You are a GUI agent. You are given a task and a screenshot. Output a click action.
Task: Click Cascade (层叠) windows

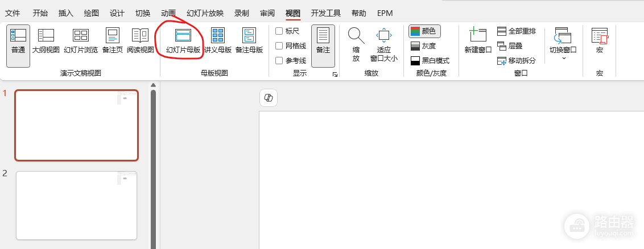tap(510, 46)
